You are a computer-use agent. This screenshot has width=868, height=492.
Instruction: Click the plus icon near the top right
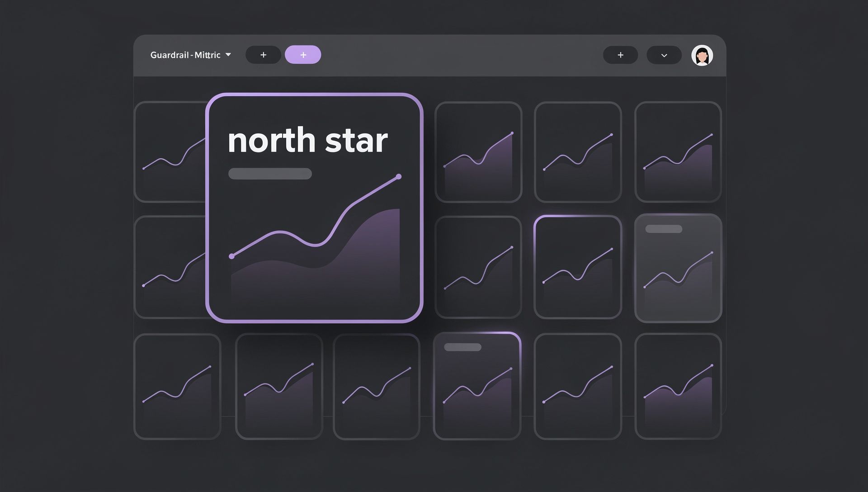(x=621, y=55)
